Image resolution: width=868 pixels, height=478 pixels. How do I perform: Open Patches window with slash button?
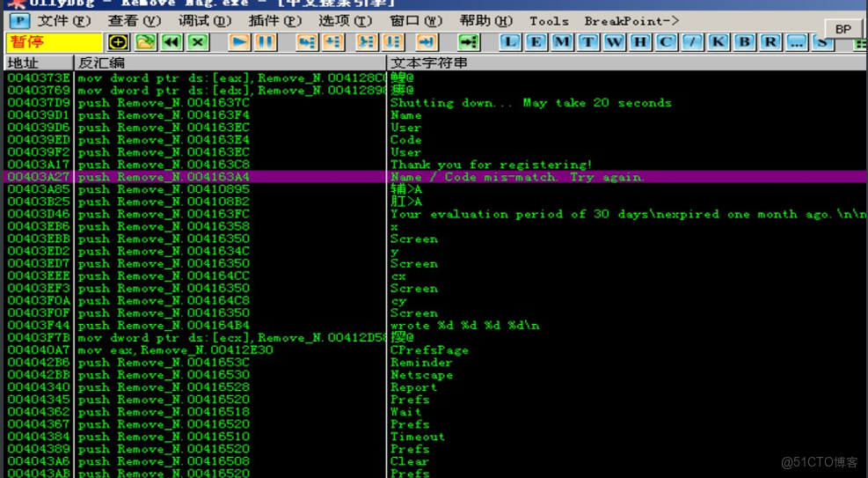[x=692, y=42]
